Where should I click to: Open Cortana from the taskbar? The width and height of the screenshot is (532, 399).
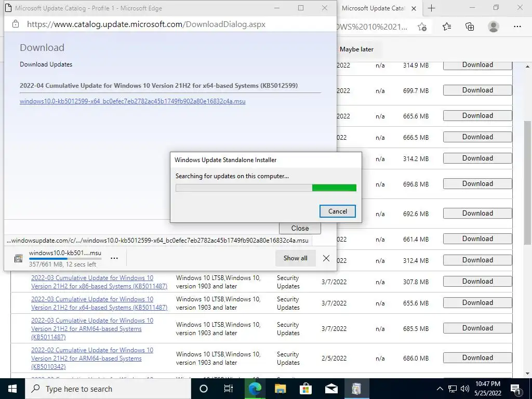click(x=204, y=389)
